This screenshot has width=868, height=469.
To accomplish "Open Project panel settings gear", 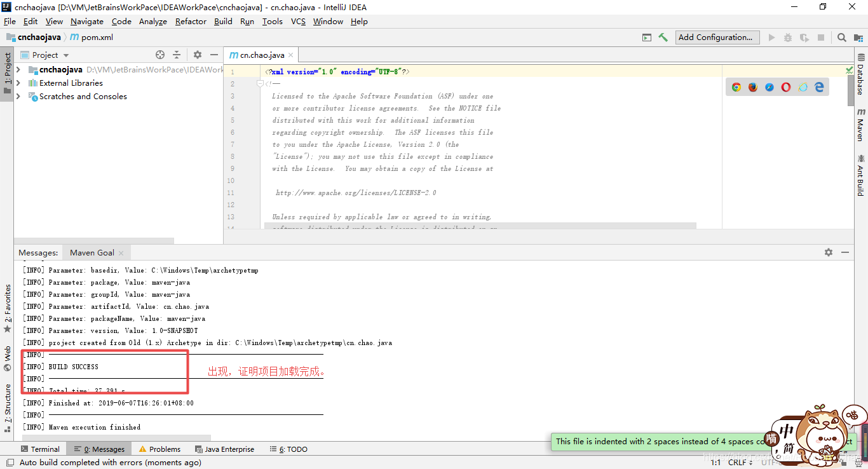I will click(x=198, y=55).
